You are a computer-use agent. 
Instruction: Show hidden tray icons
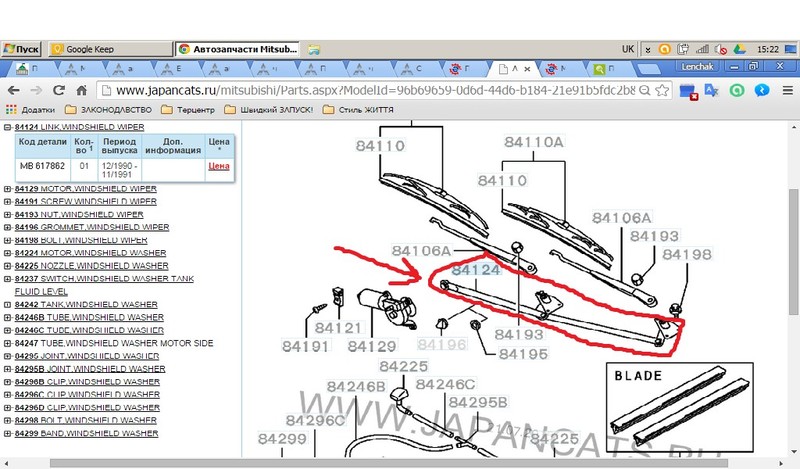tap(647, 50)
